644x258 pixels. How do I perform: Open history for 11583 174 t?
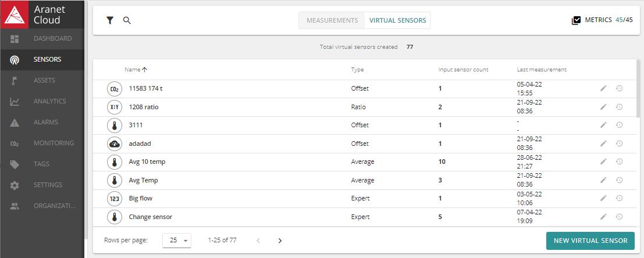tap(620, 88)
